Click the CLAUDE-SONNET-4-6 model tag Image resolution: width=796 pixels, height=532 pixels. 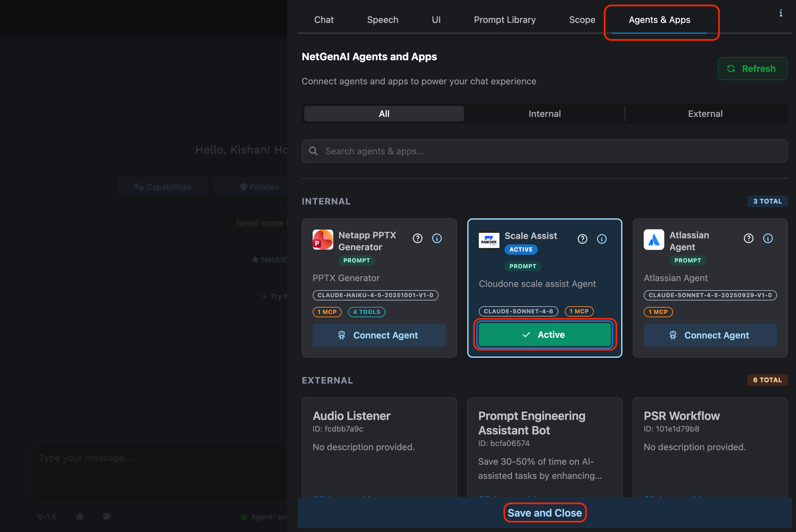point(518,311)
